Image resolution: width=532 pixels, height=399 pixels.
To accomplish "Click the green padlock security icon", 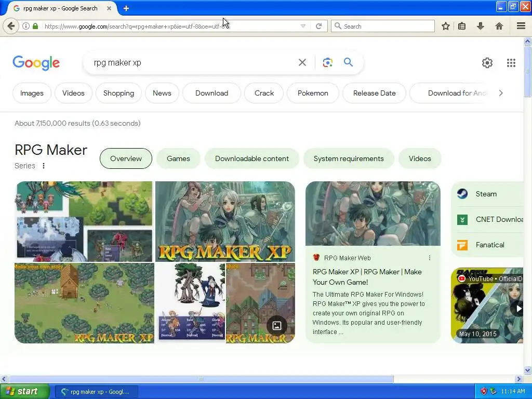I will [x=35, y=26].
